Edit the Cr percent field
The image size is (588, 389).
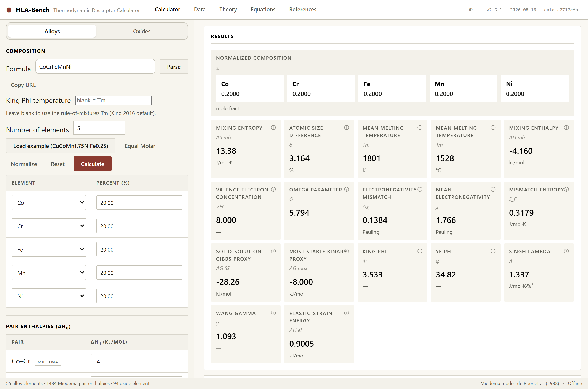pos(139,226)
